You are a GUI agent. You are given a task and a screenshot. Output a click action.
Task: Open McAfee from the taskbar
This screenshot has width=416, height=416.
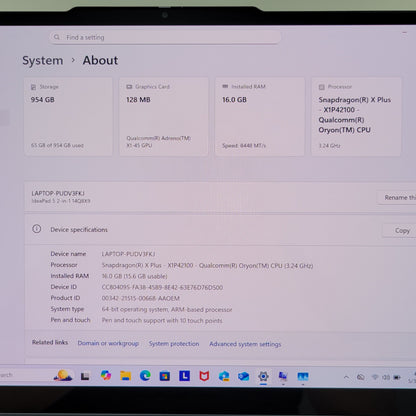pyautogui.click(x=204, y=376)
